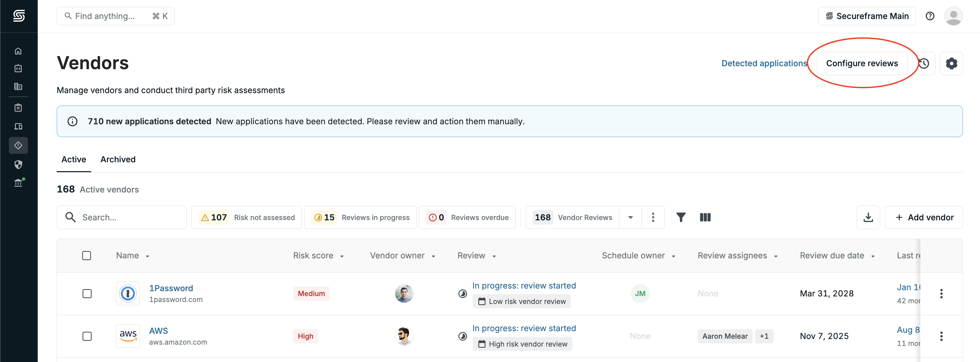980x362 pixels.
Task: Select the shield security sidebar icon
Action: click(18, 165)
